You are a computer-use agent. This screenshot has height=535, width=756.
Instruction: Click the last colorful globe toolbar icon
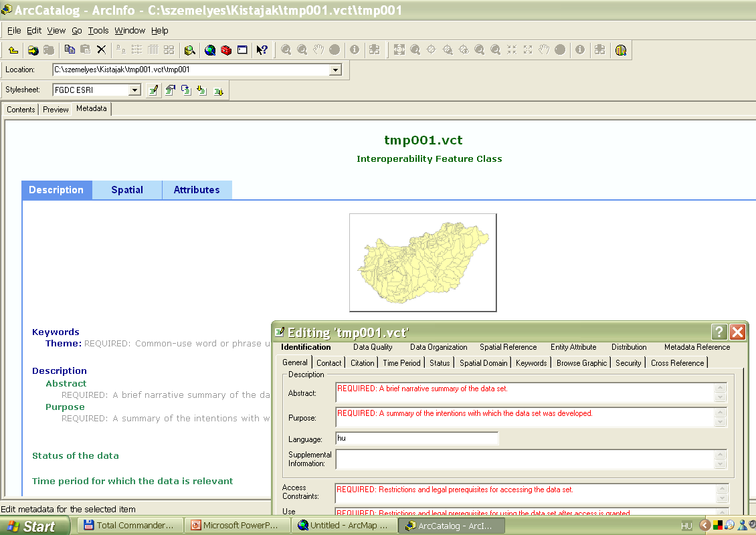621,49
